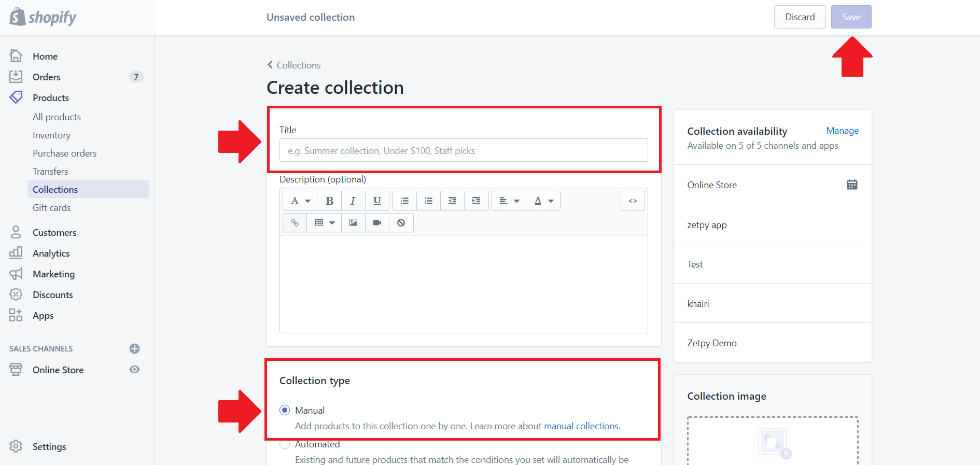The width and height of the screenshot is (980, 465).
Task: Insert a numbered list
Action: click(x=428, y=201)
